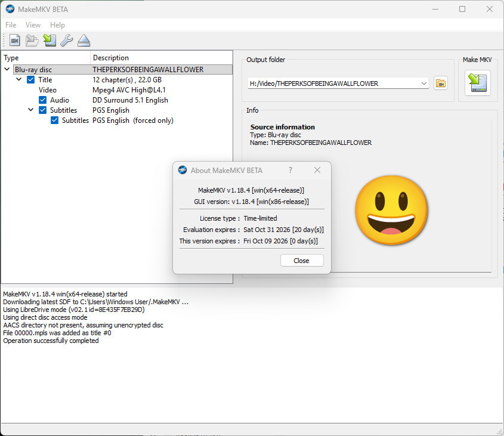
Task: Click the MakeMKV logo in the About dialog title
Action: [x=183, y=170]
